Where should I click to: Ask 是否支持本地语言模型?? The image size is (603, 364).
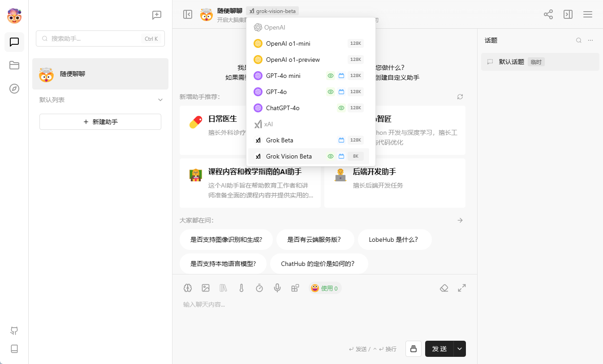[223, 264]
